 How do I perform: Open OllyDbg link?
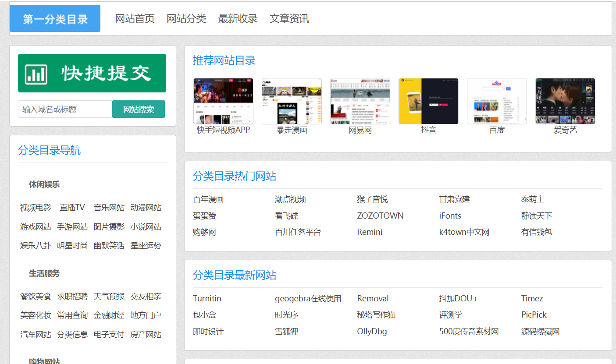coord(372,332)
